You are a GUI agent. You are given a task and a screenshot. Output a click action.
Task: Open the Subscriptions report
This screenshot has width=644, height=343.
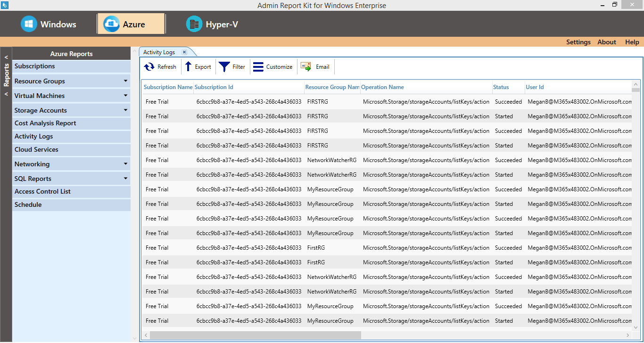71,66
